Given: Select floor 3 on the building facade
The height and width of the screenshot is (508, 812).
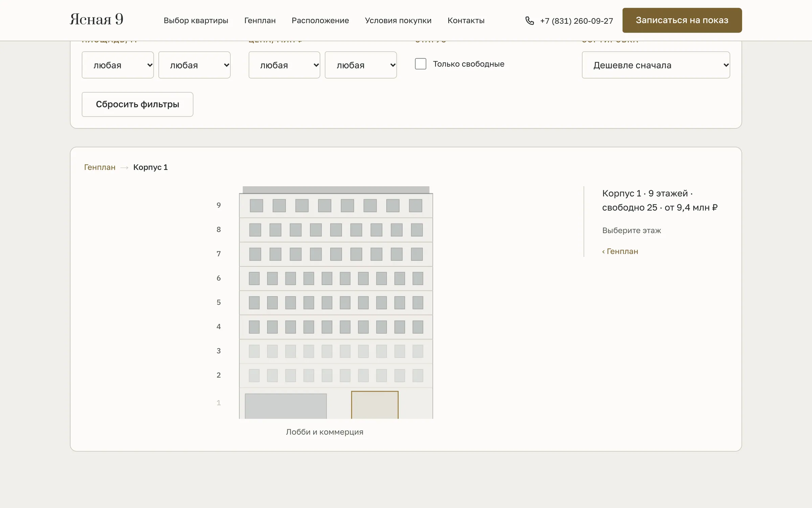Looking at the screenshot, I should tap(336, 351).
